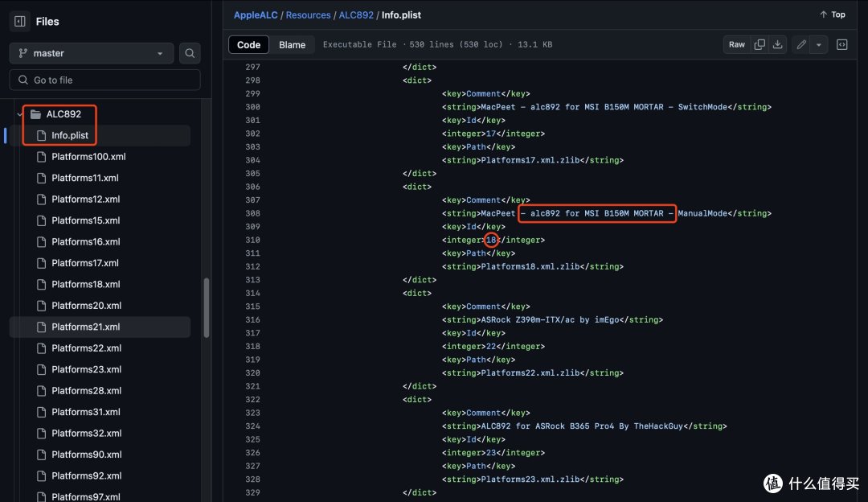Screen dimensions: 868x502
Task: Click the Go to file search field
Action: [x=104, y=80]
